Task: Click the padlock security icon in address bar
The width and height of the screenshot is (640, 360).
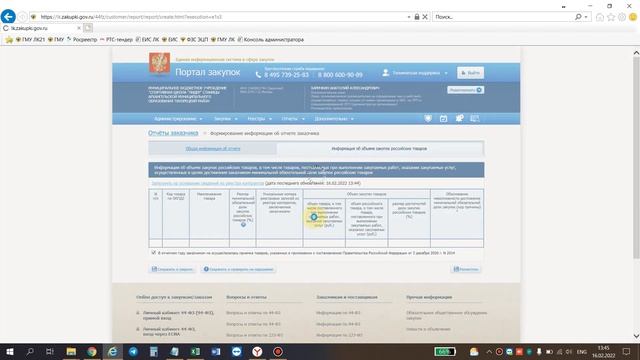Action: tap(417, 17)
